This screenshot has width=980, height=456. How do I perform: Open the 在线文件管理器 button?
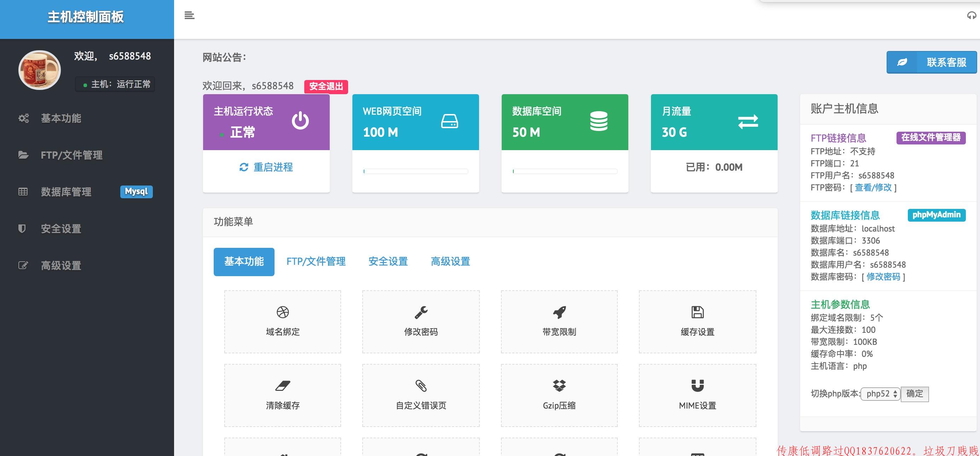[x=931, y=138]
